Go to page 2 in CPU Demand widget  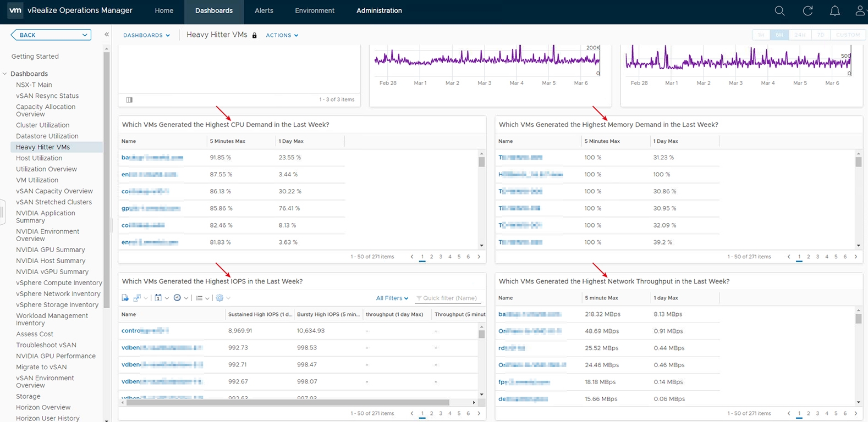pos(431,257)
